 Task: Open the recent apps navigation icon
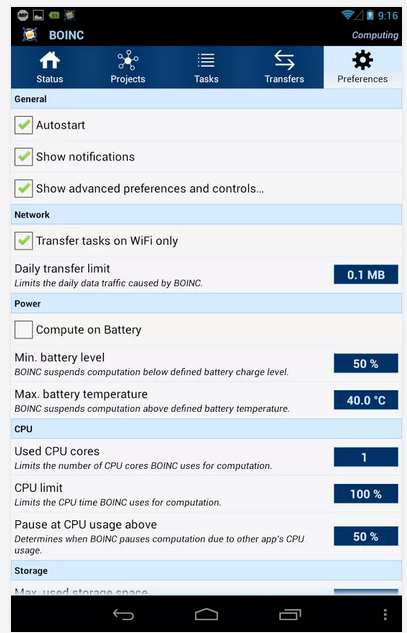(290, 614)
